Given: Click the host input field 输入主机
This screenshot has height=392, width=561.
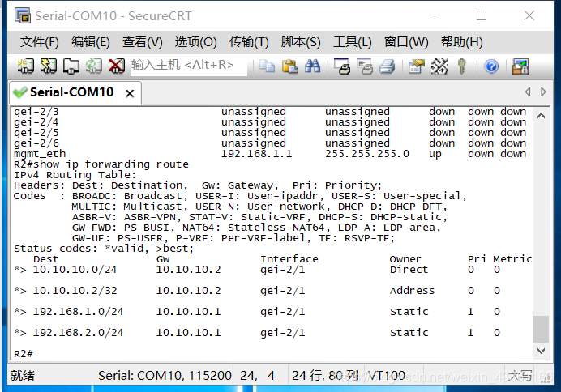Looking at the screenshot, I should point(189,66).
